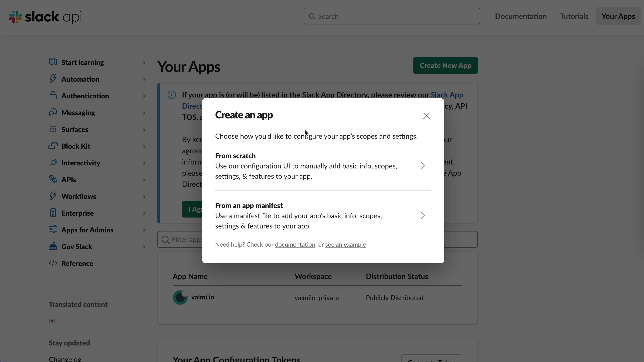Select the APIs gear icon in sidebar
The width and height of the screenshot is (644, 362).
pos(53,179)
